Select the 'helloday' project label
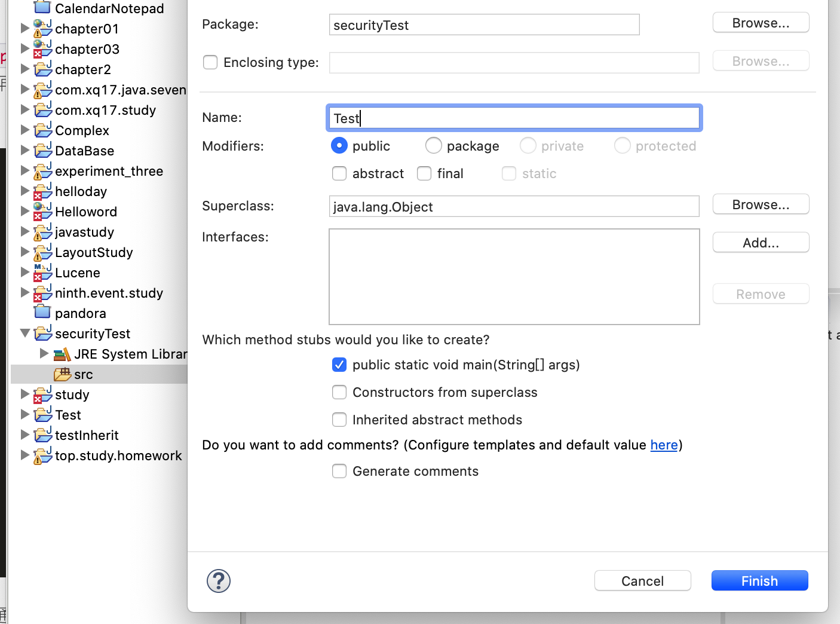Viewport: 840px width, 624px height. 81,191
